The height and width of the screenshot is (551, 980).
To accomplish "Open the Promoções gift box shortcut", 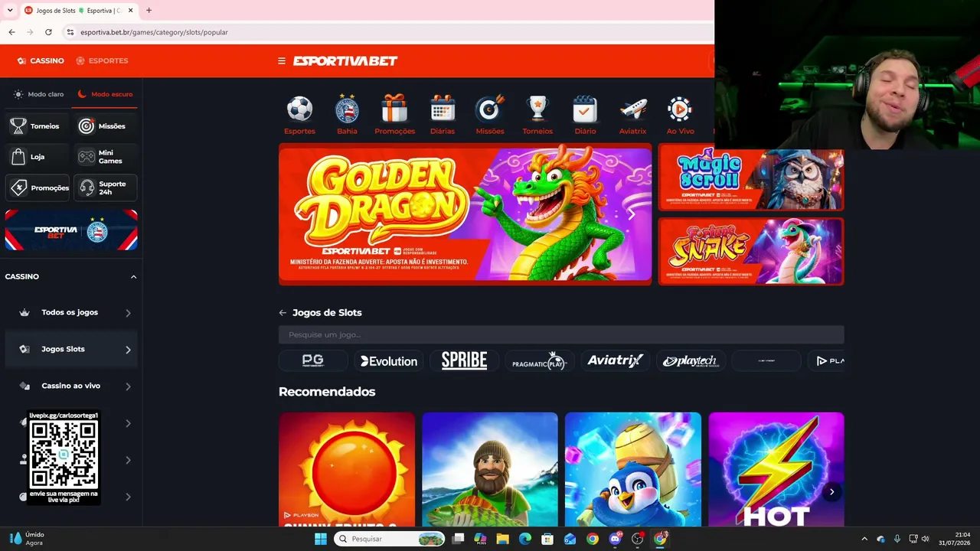I will click(x=394, y=115).
